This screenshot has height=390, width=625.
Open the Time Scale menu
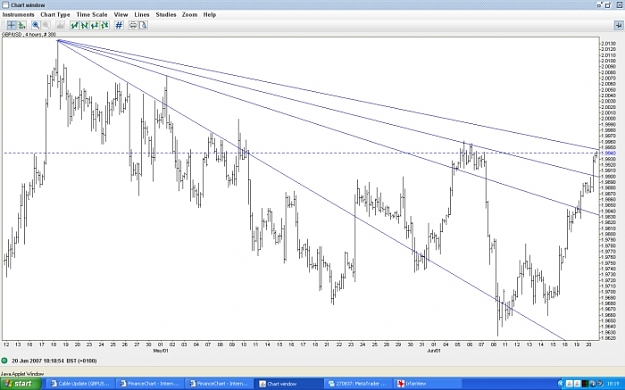pyautogui.click(x=92, y=15)
